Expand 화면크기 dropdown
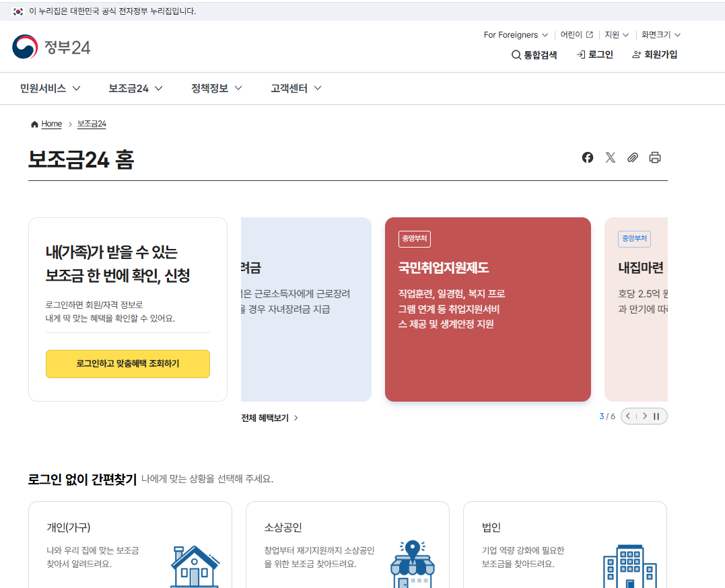This screenshot has height=588, width=725. [x=661, y=35]
